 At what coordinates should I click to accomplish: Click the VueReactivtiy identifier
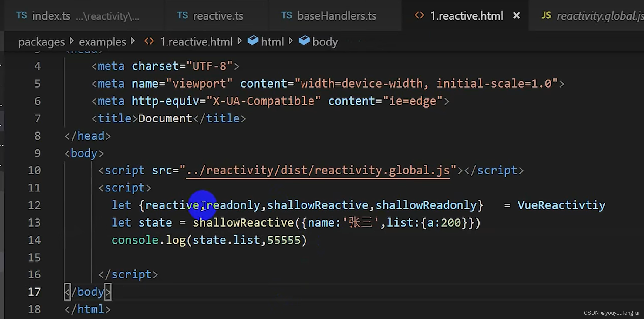561,205
